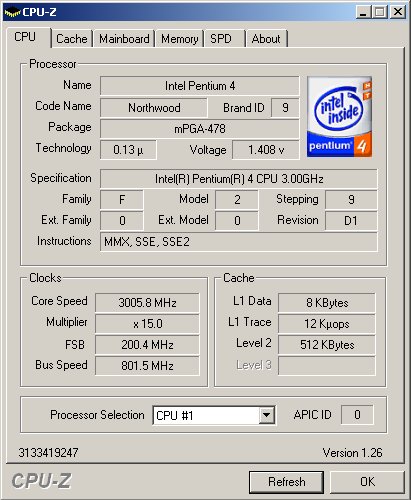Switch to the Cache tab
411x500 pixels.
(x=72, y=39)
